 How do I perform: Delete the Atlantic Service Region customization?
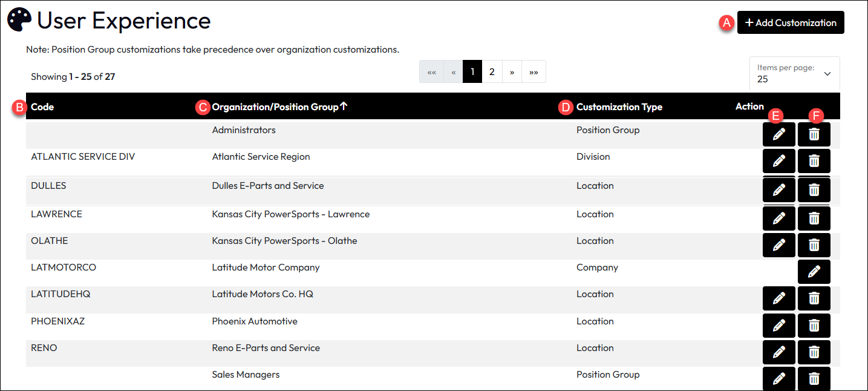tap(814, 161)
